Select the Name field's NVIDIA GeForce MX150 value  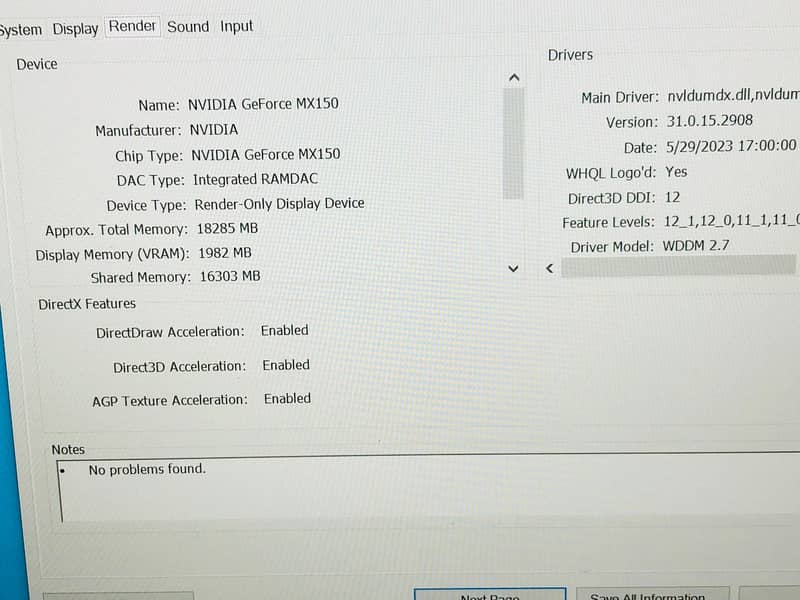(263, 105)
